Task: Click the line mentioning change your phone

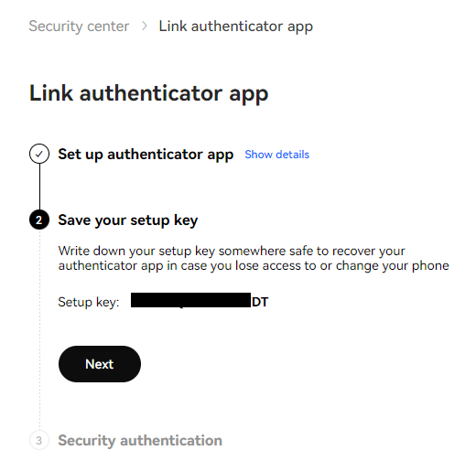Action: tap(254, 266)
